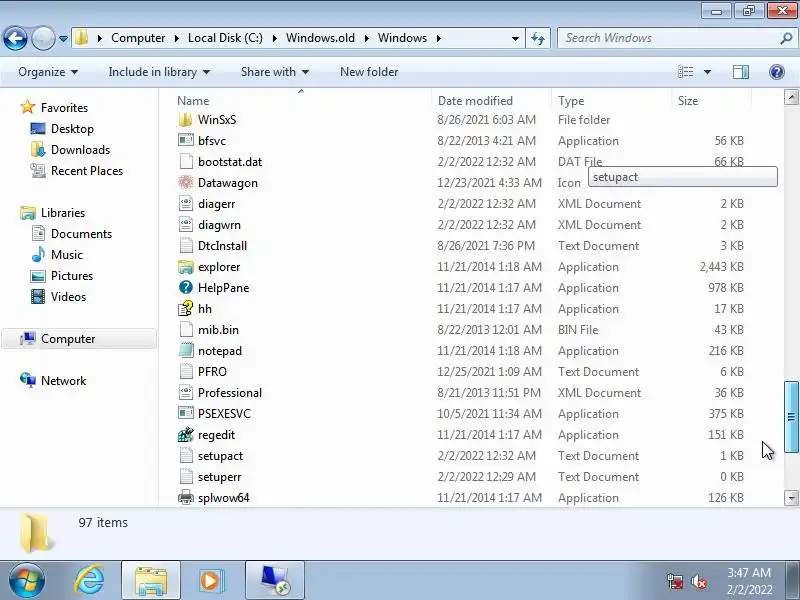Select the splwow64 printer icon
The image size is (800, 600).
186,497
